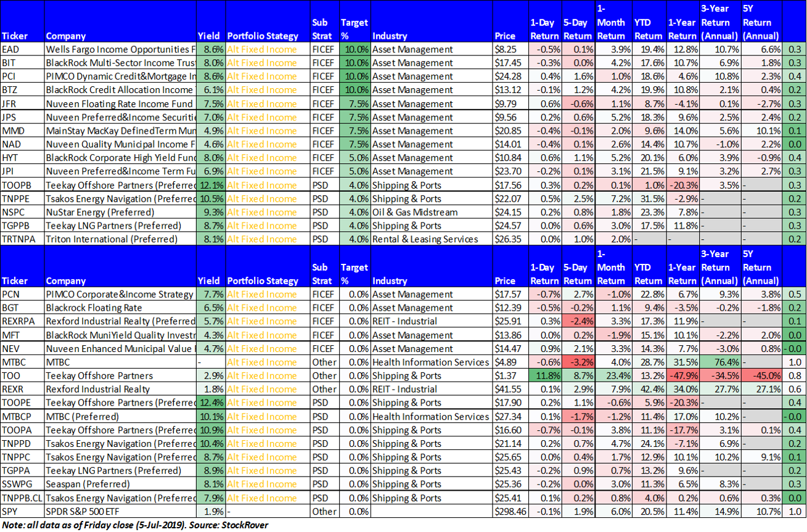
Task: Select ticker BTZ
Action: coord(22,90)
